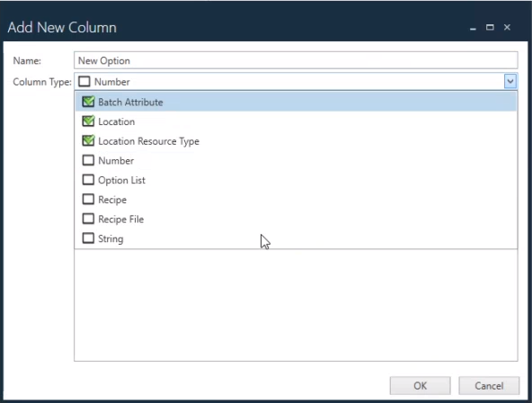Confirm with the OK button
This screenshot has width=532, height=403.
420,386
